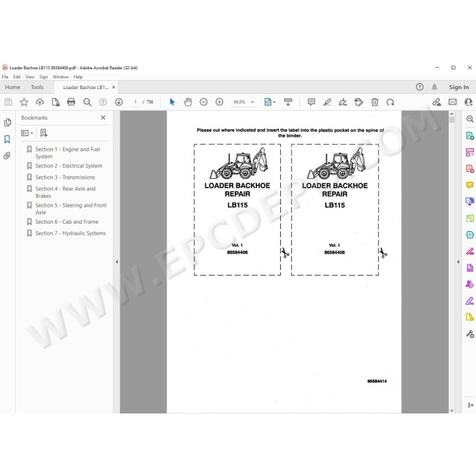The height and width of the screenshot is (476, 476).
Task: Open Section 1 - Engine and Fuel System bookmark
Action: click(67, 153)
